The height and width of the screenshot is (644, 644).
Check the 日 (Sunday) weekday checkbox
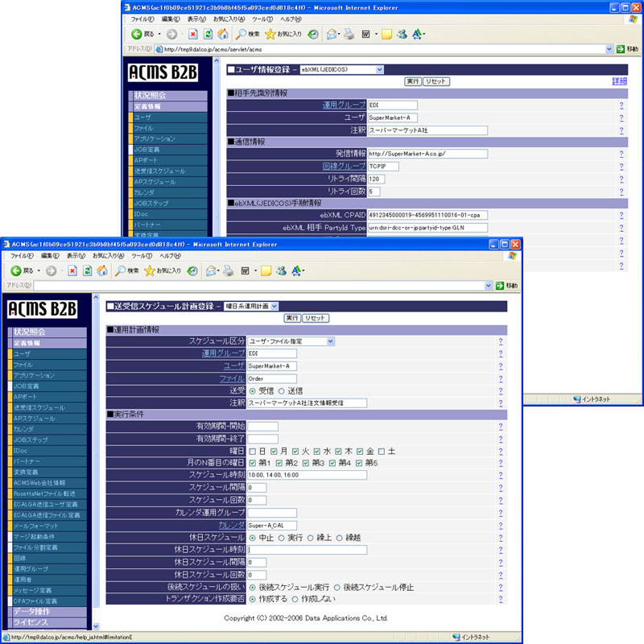[x=253, y=451]
